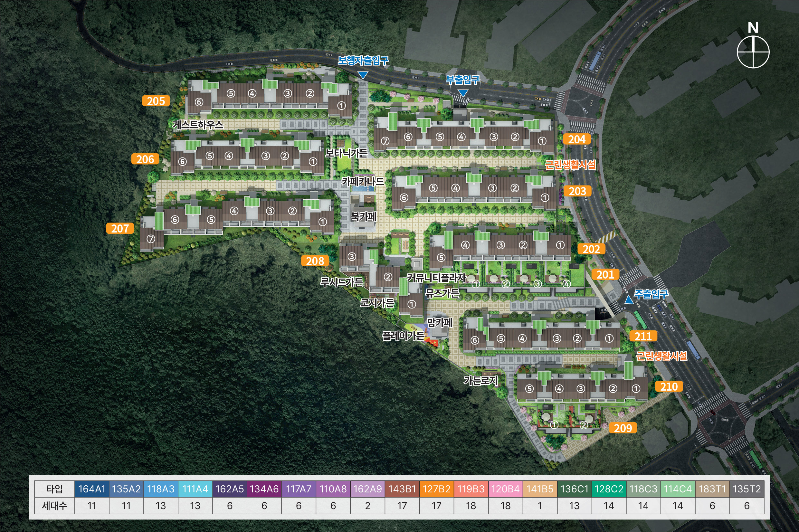Click the north compass icon
This screenshot has height=532, width=799.
pos(753,52)
